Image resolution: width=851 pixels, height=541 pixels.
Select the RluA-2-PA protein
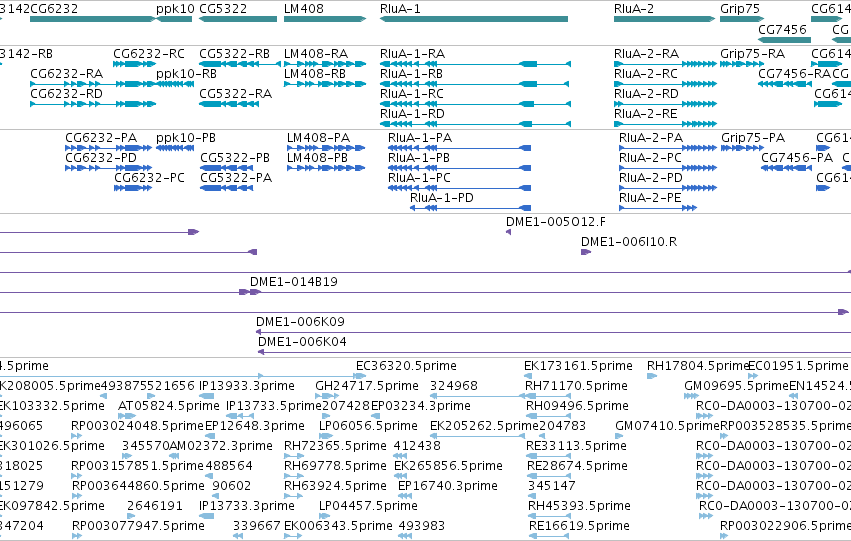(668, 148)
